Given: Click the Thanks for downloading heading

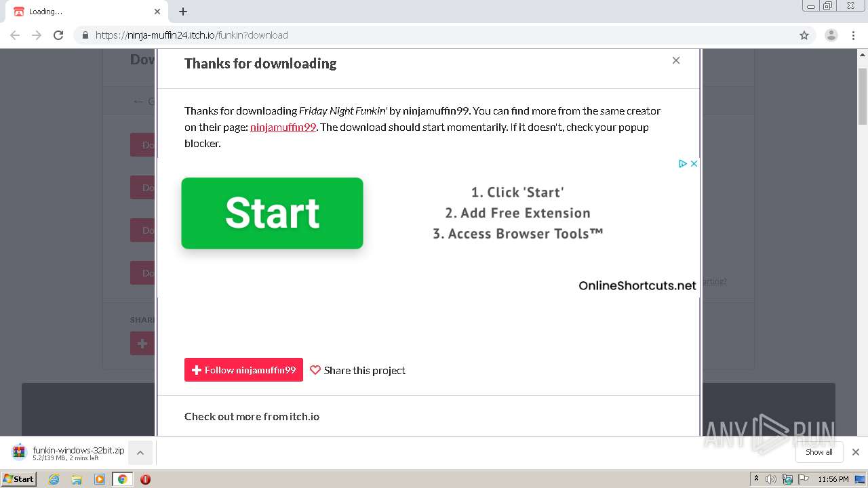Looking at the screenshot, I should (x=260, y=63).
